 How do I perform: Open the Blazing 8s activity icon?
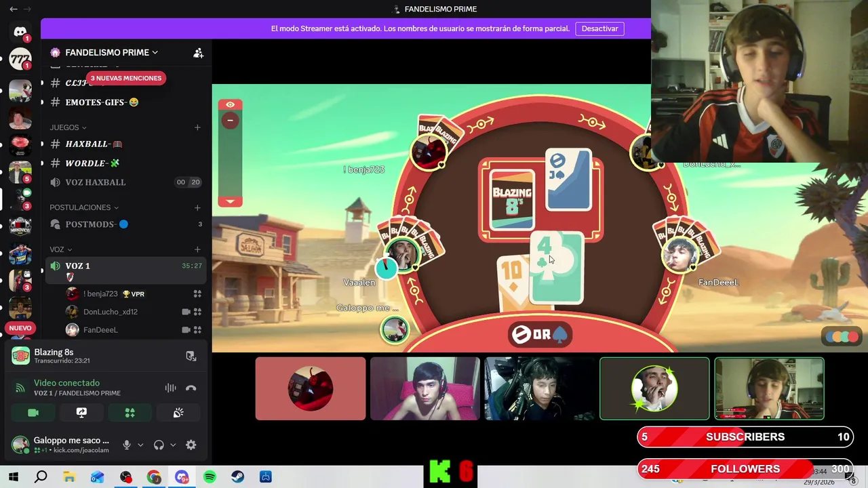[20, 355]
